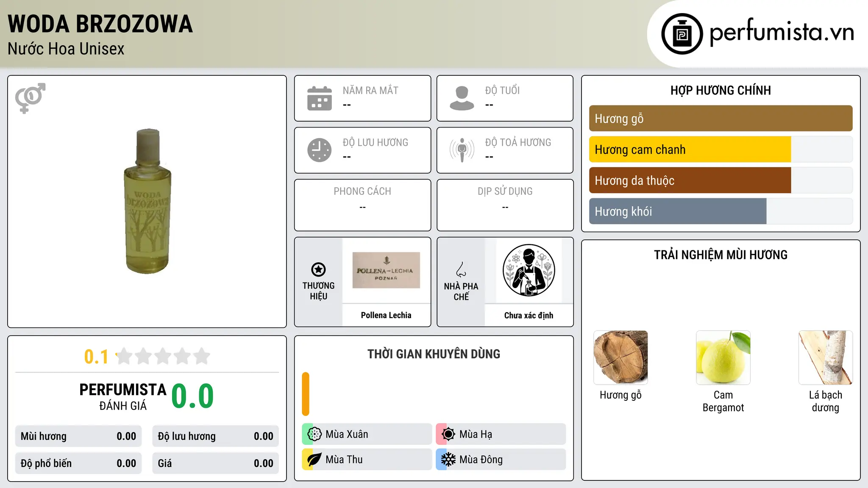Click the PERFUMISTA ĐÁNH GIÁ label

pos(123,396)
